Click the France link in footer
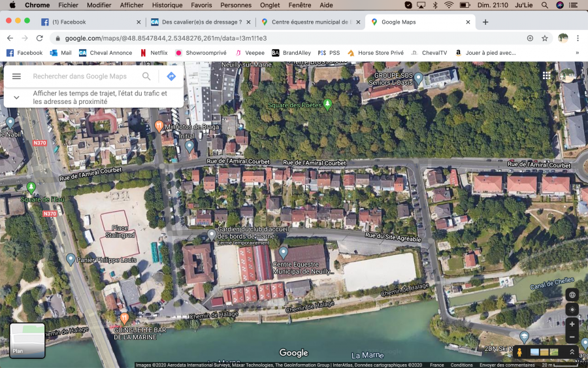 coord(437,365)
